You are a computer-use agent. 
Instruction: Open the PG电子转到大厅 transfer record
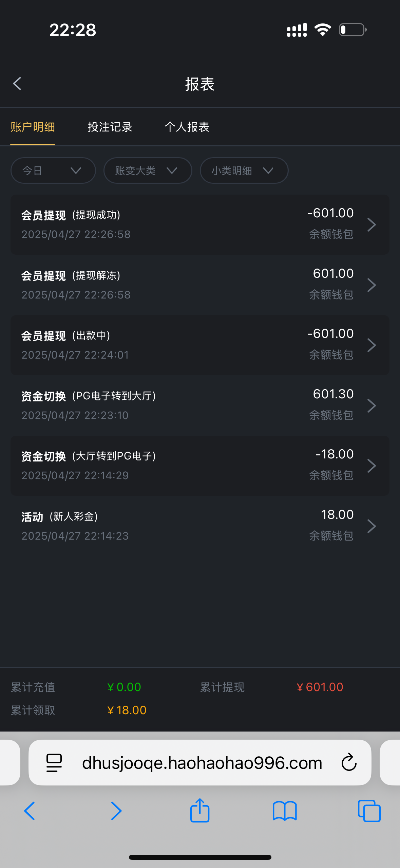(200, 405)
